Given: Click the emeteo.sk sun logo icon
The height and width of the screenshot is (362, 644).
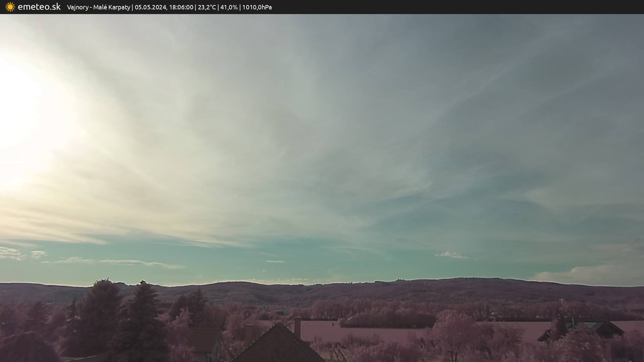Looking at the screenshot, I should (10, 7).
